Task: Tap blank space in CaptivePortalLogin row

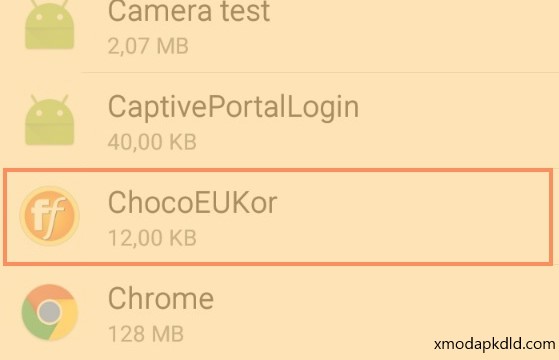Action: (456, 121)
